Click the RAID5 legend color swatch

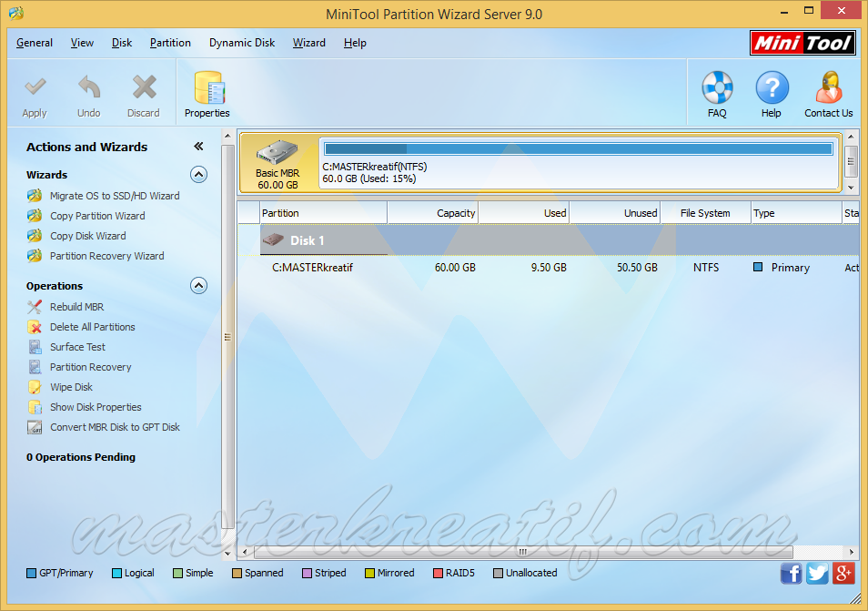438,574
